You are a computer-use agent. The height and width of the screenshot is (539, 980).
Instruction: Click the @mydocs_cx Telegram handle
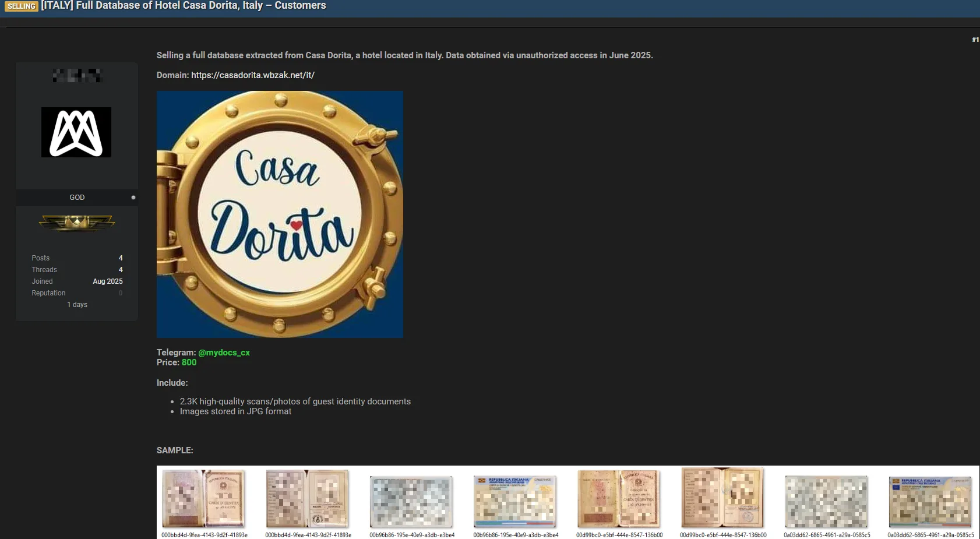(224, 353)
